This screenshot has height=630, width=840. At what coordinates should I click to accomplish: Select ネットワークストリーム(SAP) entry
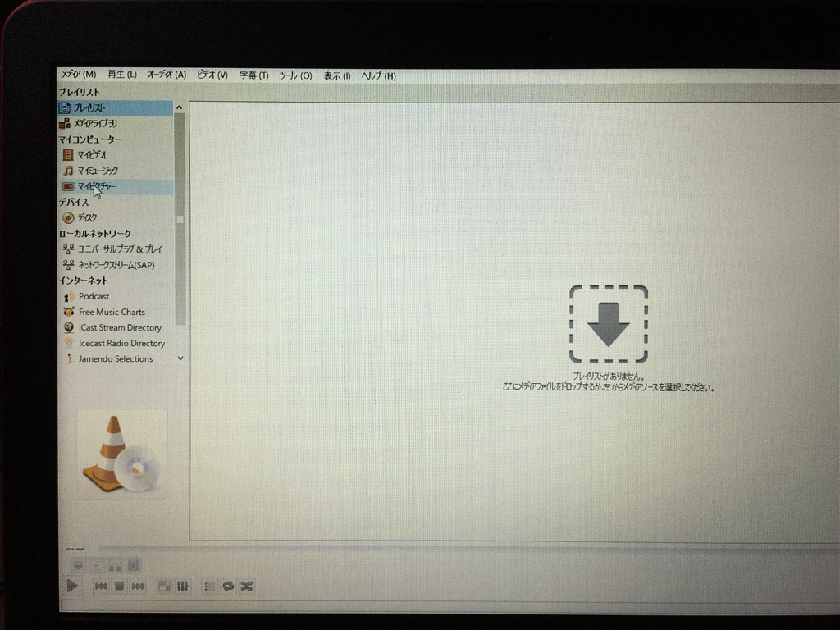pos(115,265)
